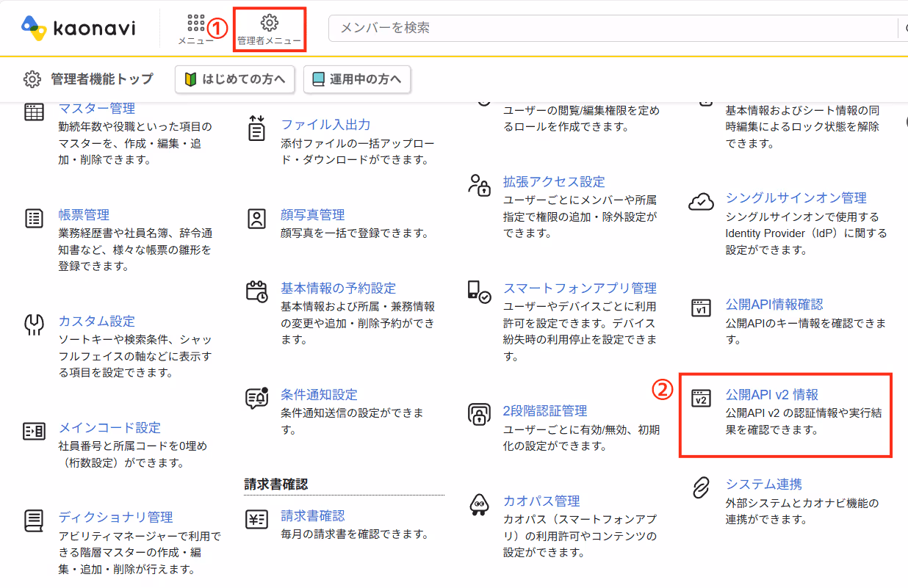
Task: Open the 条件通知設定 link
Action: coord(320,395)
